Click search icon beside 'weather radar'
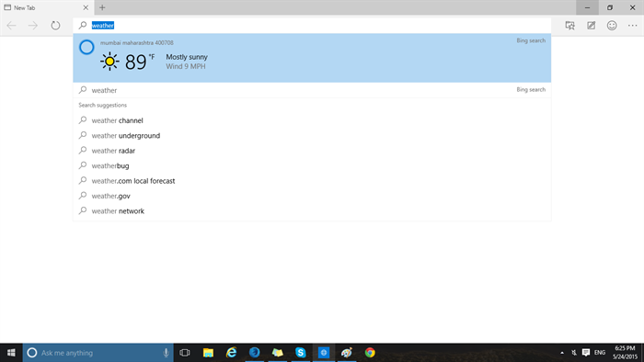The image size is (644, 362). click(x=83, y=151)
